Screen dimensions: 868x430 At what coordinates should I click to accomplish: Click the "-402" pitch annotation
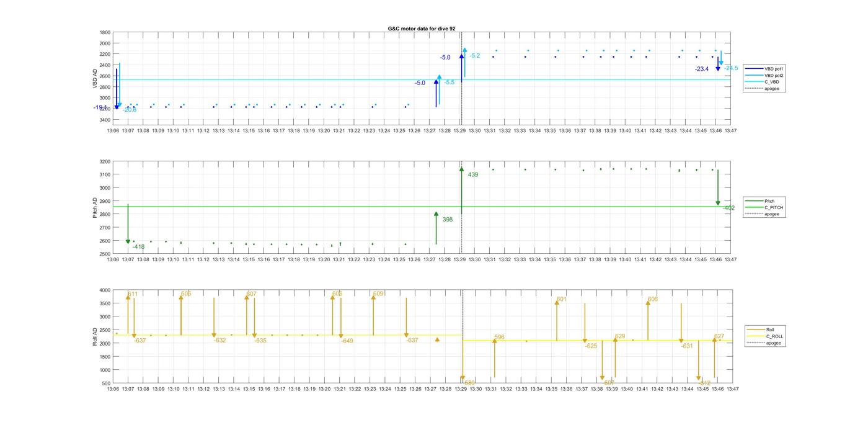(728, 208)
